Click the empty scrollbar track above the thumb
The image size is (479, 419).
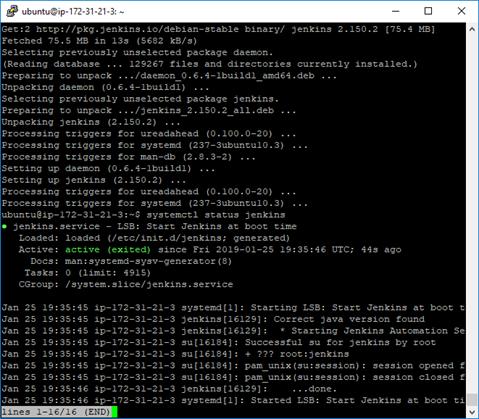(472, 213)
